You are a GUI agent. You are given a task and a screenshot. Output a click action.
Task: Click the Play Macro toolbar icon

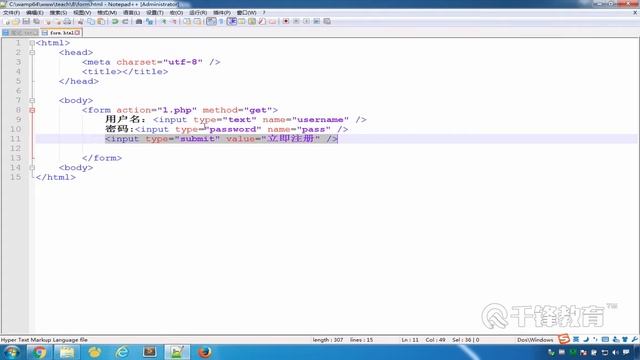pyautogui.click(x=306, y=21)
